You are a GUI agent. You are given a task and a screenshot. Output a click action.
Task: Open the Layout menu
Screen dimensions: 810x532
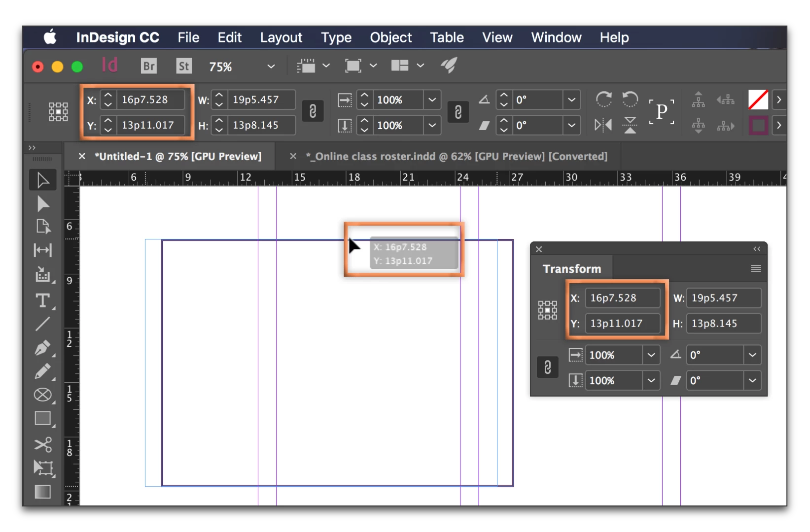point(281,37)
